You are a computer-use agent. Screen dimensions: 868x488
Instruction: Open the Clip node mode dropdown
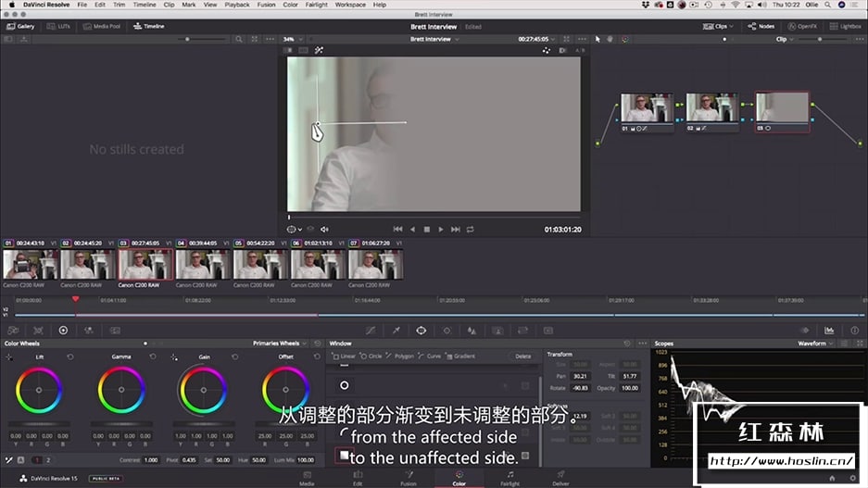point(785,39)
